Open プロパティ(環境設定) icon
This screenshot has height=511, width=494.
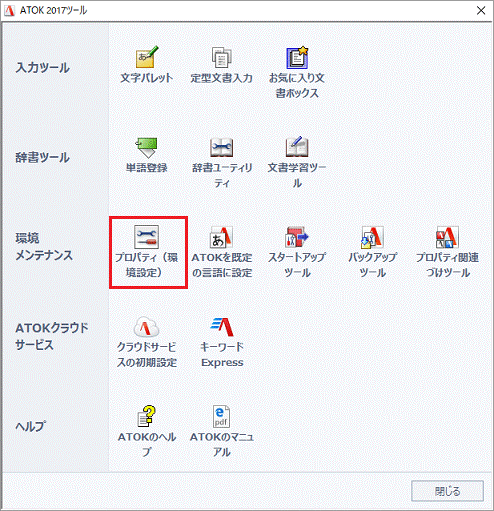[x=147, y=237]
